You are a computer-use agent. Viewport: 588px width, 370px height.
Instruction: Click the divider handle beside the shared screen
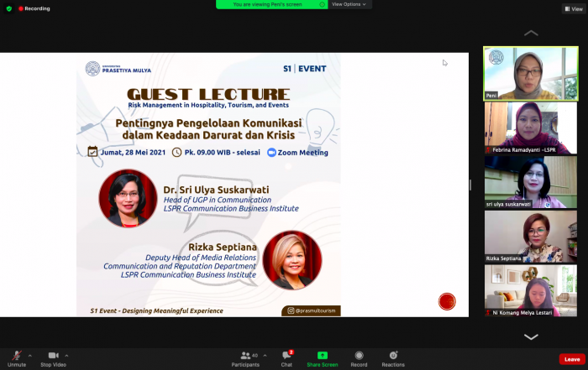point(470,185)
